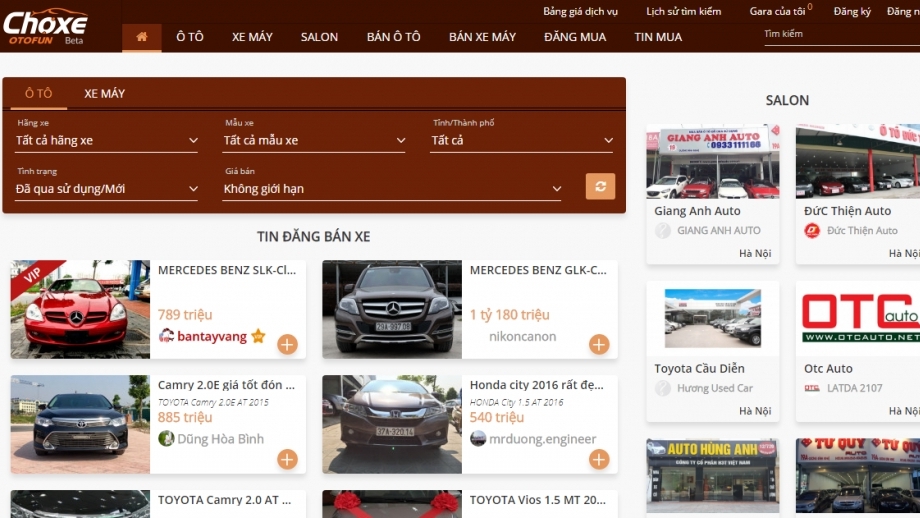
Task: Click Giang Anh Auto salon name
Action: (x=698, y=211)
